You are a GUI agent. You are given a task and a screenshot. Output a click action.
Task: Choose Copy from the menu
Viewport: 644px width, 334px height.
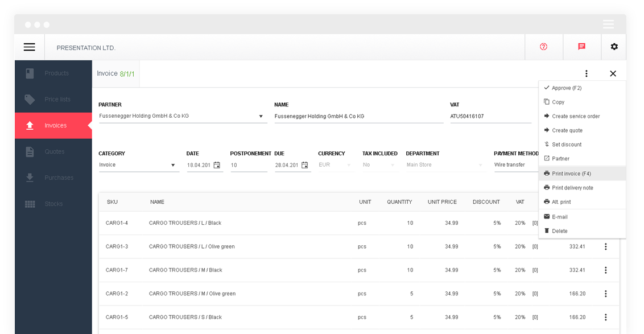[582, 102]
